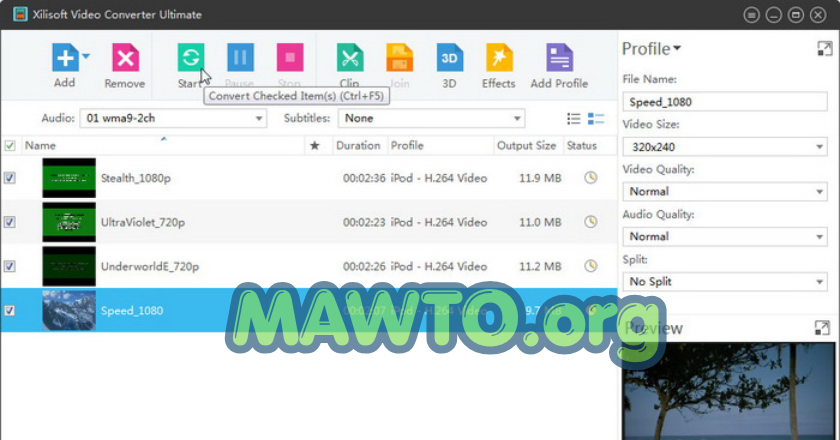Screen dimensions: 840x440
Task: Open the Clip scissors tool
Action: pyautogui.click(x=350, y=57)
